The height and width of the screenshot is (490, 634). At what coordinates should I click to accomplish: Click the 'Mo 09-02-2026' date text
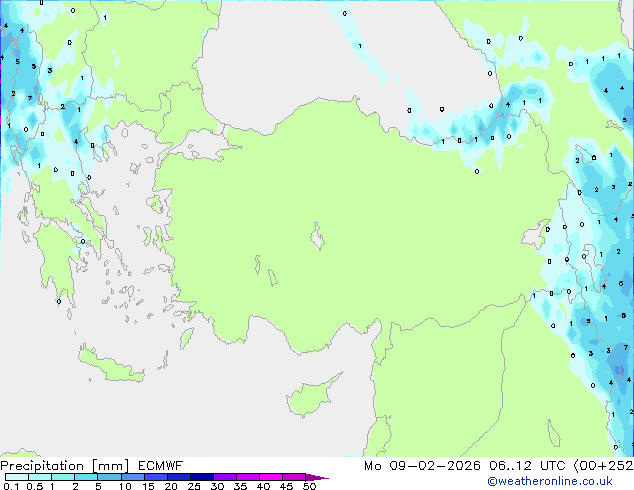point(422,466)
